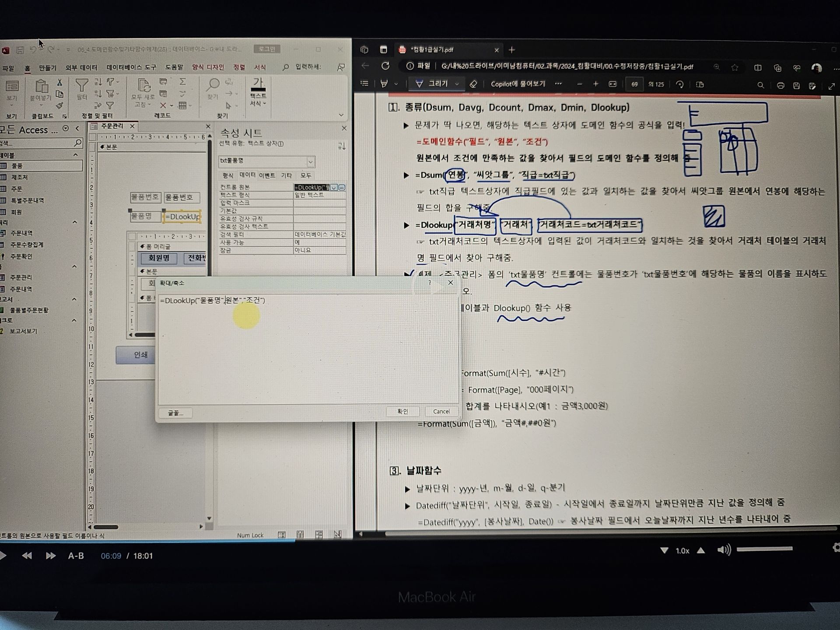Expand the 그리기 draw tool dropdown

pos(457,84)
